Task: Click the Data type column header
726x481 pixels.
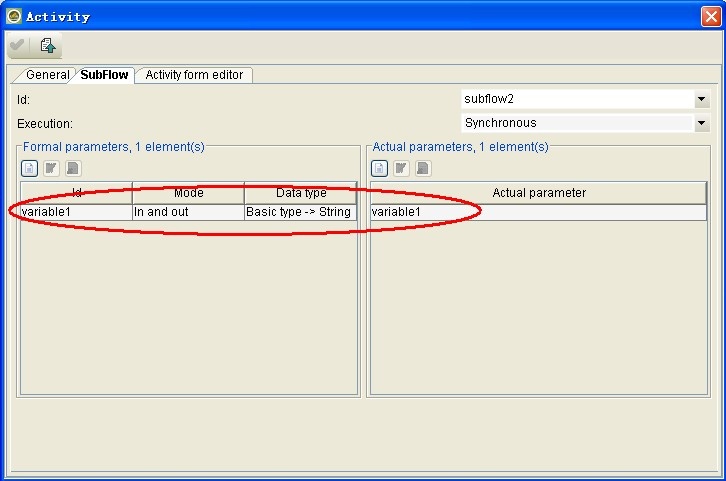Action: [x=300, y=193]
